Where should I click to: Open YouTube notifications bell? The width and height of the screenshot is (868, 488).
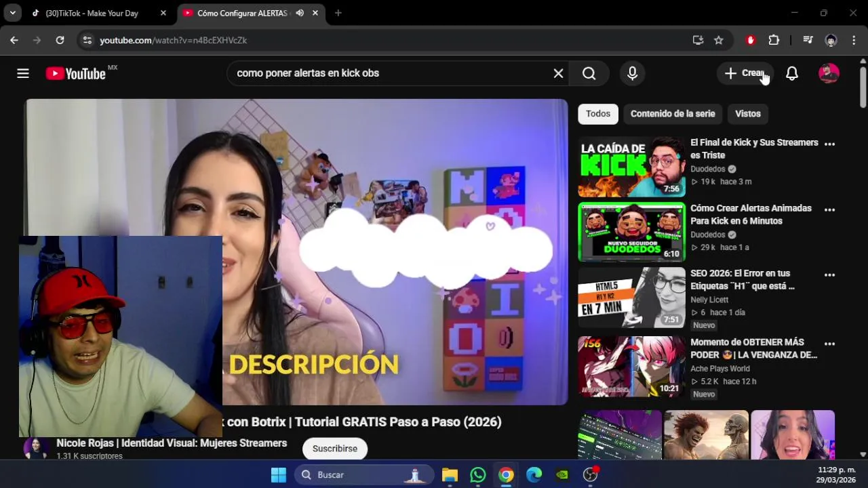tap(792, 73)
